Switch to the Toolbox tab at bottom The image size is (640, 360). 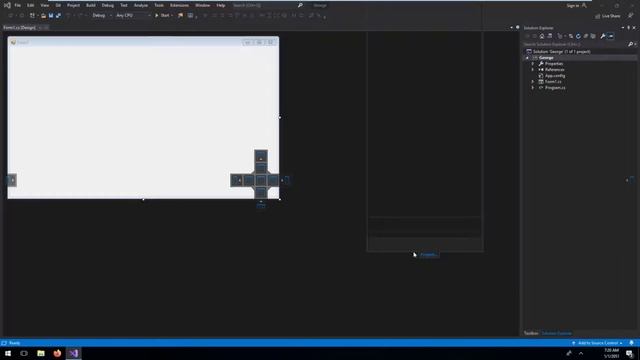531,333
